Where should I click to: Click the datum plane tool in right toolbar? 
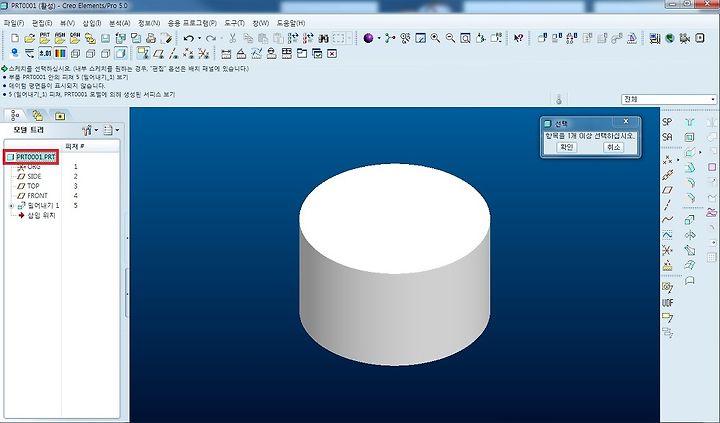(667, 190)
